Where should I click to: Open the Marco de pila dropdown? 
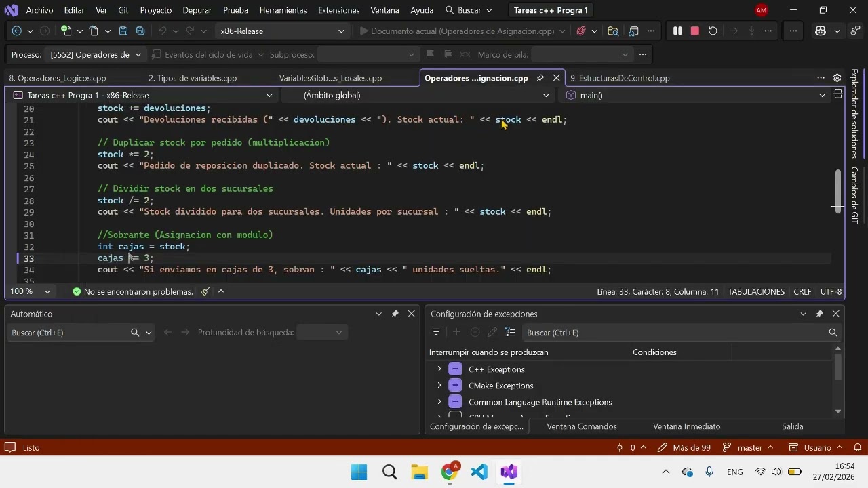[581, 54]
